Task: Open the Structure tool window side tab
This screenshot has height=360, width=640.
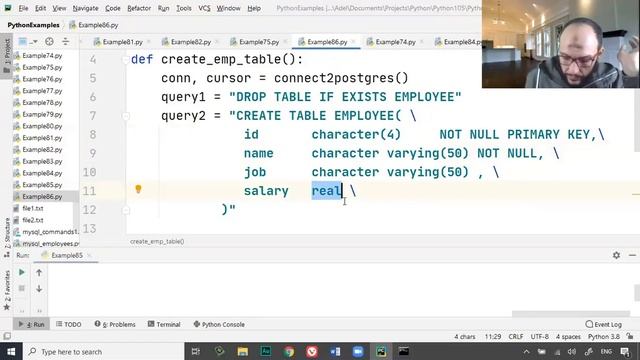Action: 7,237
